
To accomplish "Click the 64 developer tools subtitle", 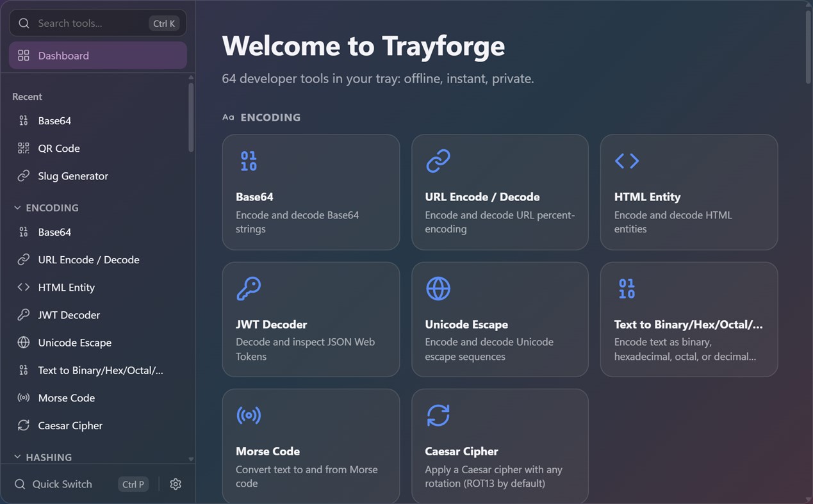I will 378,79.
